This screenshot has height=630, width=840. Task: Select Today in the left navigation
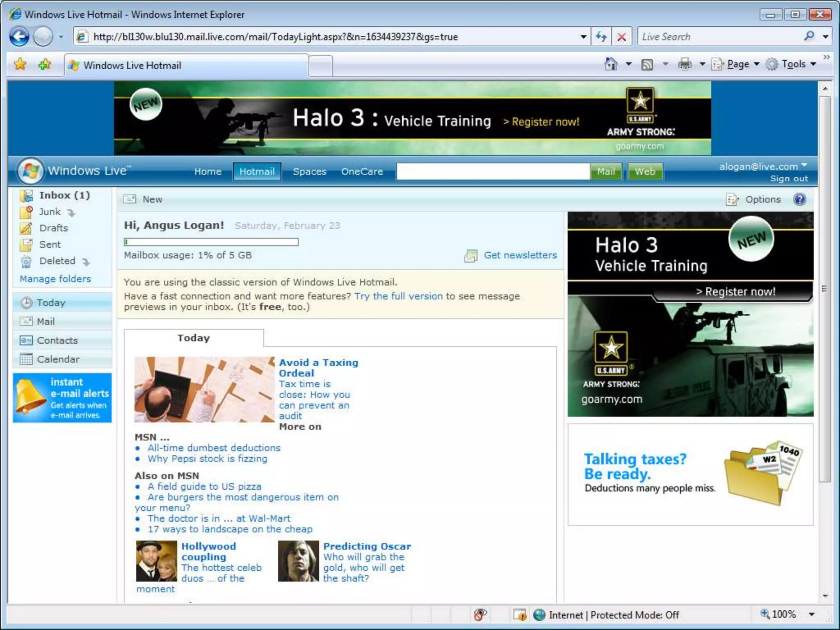click(62, 303)
